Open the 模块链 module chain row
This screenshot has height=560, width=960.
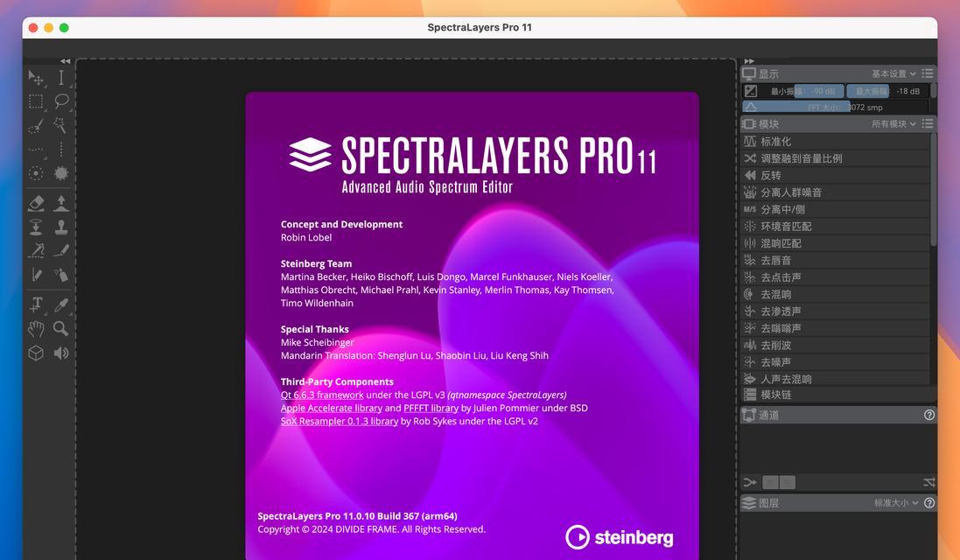[x=837, y=395]
